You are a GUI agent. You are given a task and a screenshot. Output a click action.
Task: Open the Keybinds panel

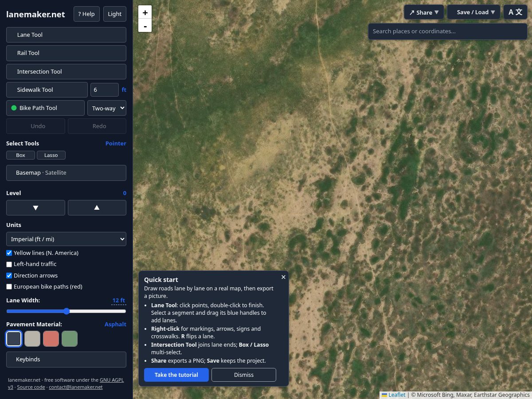click(x=66, y=360)
